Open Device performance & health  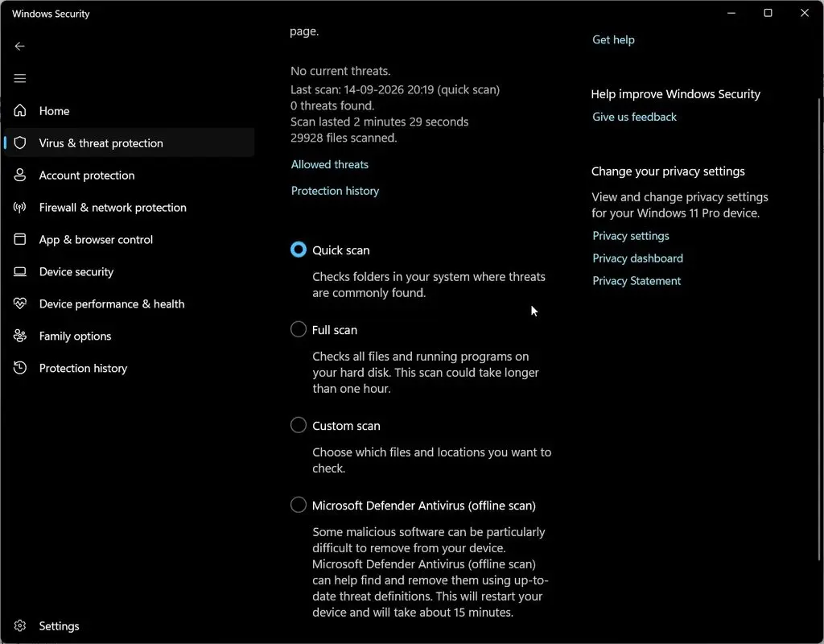(129, 303)
